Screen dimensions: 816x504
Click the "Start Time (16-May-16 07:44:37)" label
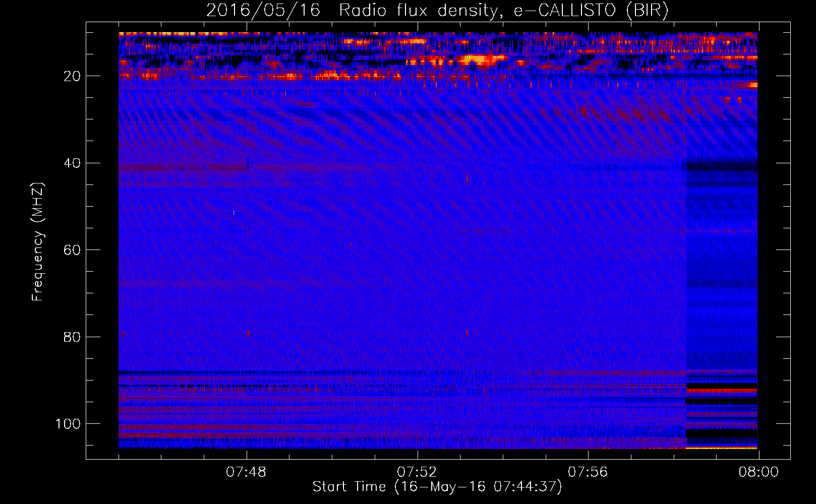tap(437, 487)
